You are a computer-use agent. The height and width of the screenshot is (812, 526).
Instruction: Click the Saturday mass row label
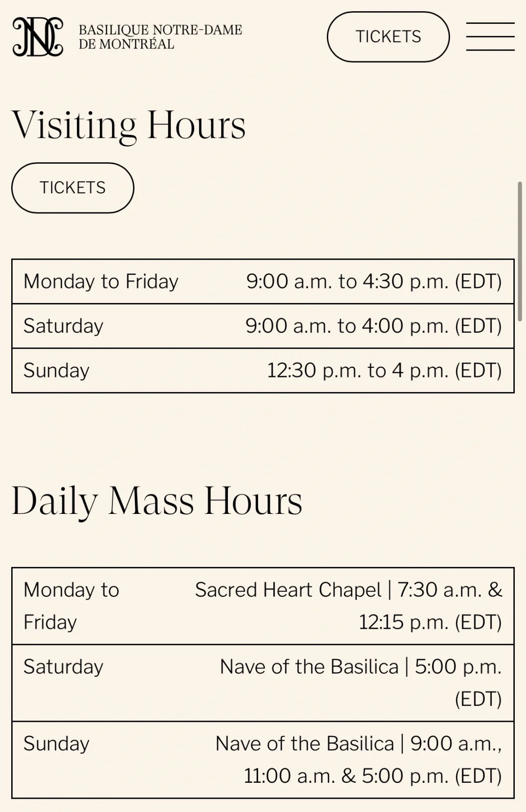pos(63,667)
